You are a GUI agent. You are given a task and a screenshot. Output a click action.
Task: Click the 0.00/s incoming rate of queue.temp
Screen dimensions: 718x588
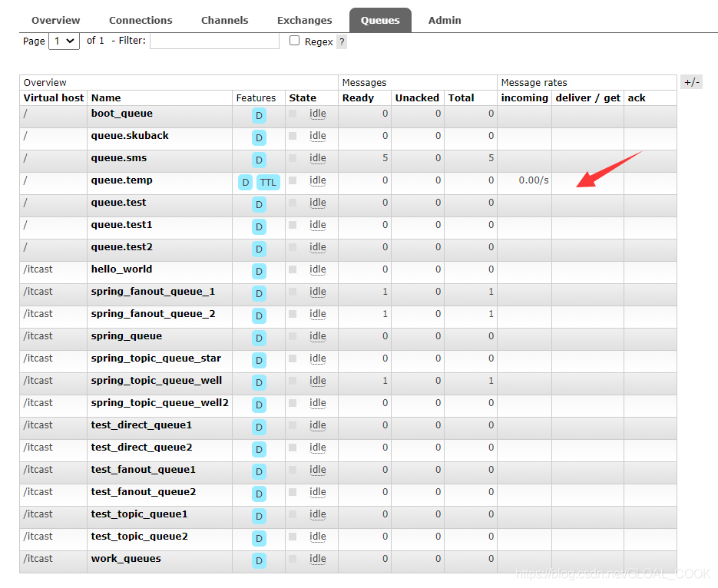coord(534,180)
